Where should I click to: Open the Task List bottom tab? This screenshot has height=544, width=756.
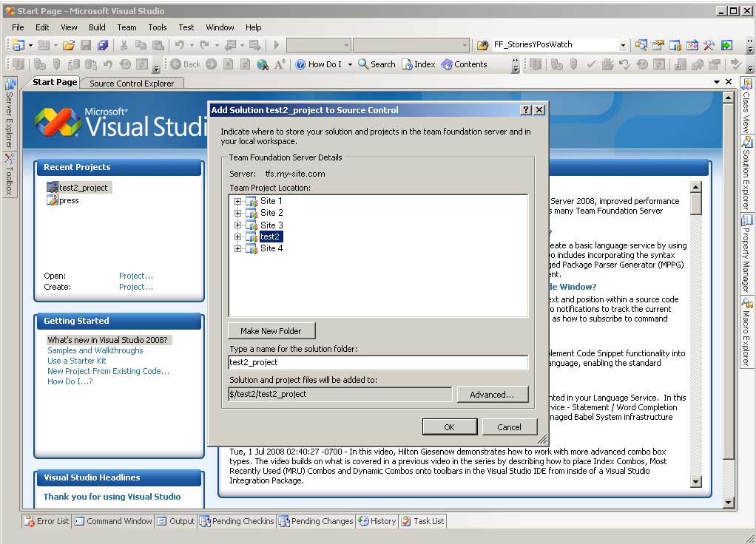(422, 521)
